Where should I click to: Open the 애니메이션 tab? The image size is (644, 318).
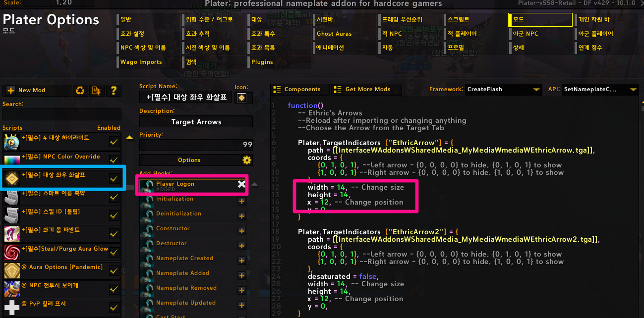(346, 48)
